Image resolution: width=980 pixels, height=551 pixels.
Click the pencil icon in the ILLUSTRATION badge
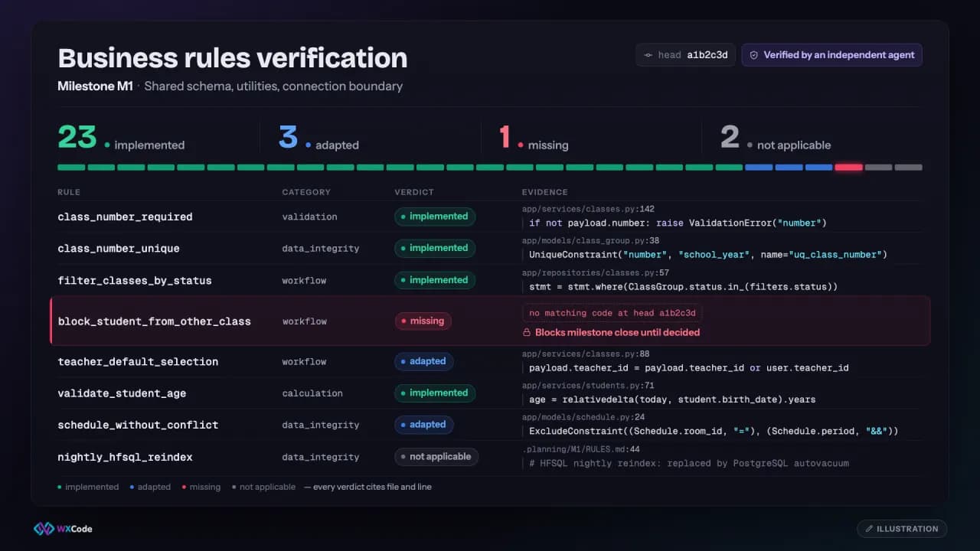869,529
